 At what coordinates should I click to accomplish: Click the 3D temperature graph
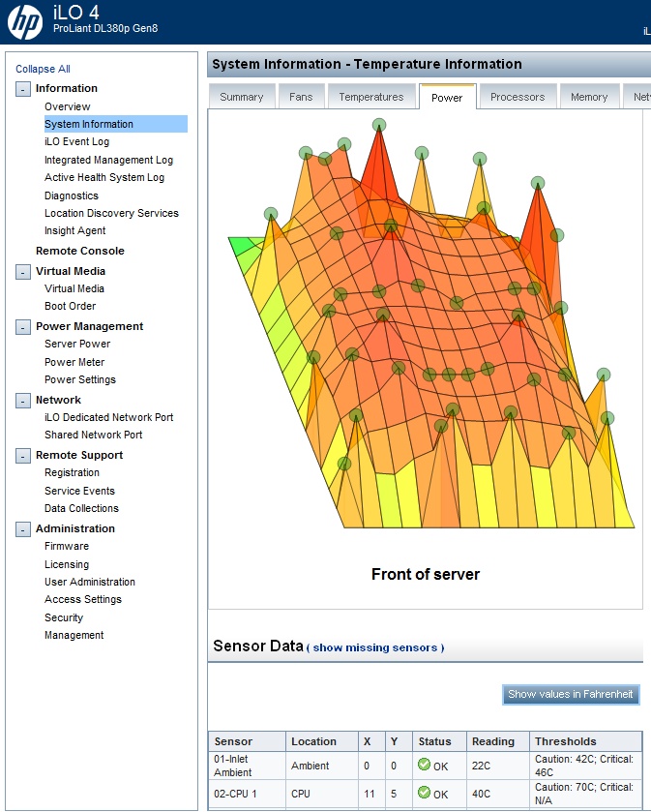(x=431, y=323)
